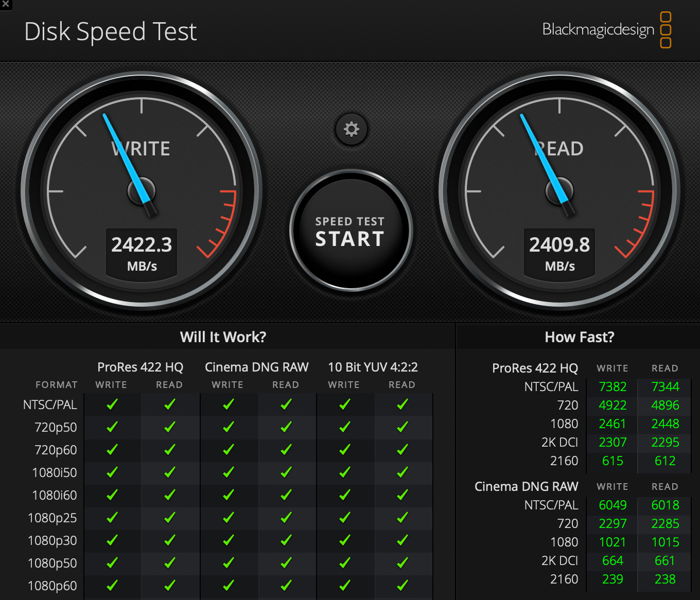The image size is (700, 600).
Task: Select Cinema DNG NTSC/PAL read value 6018
Action: [665, 505]
